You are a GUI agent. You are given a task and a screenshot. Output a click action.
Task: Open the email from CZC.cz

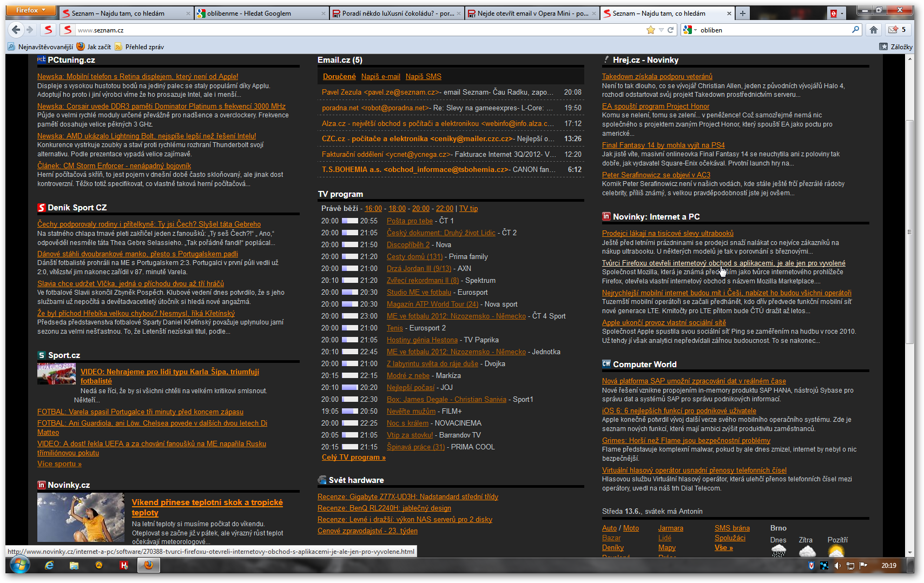(451, 139)
